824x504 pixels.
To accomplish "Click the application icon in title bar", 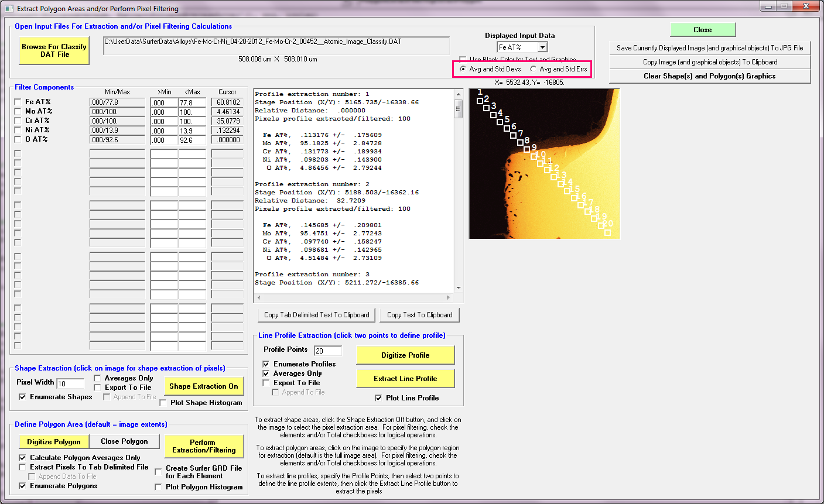I will 8,8.
